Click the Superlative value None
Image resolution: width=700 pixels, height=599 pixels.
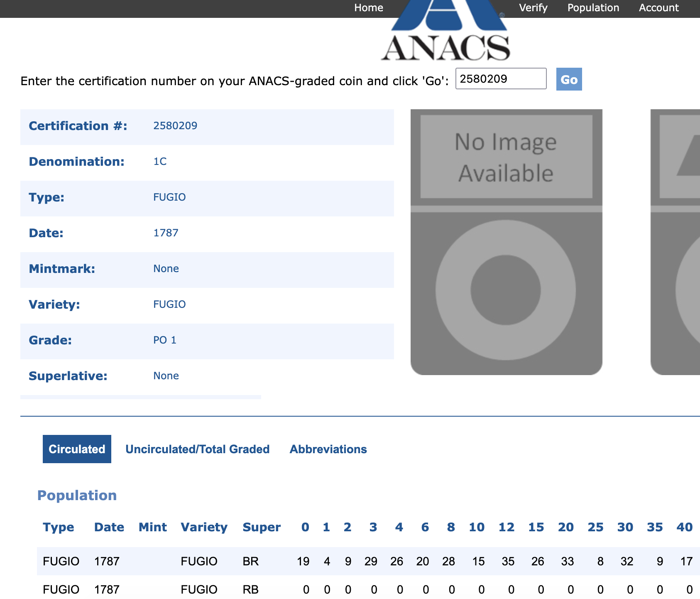click(166, 376)
